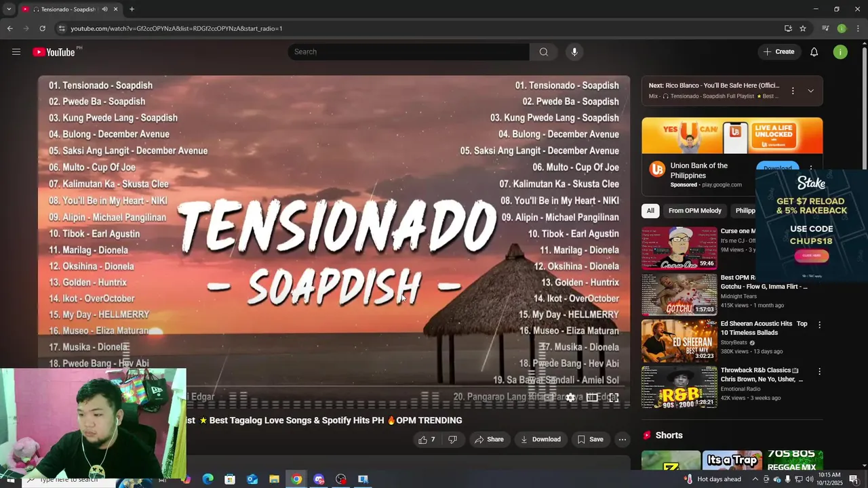
Task: Open the YouTube account avatar menu
Action: click(x=840, y=52)
